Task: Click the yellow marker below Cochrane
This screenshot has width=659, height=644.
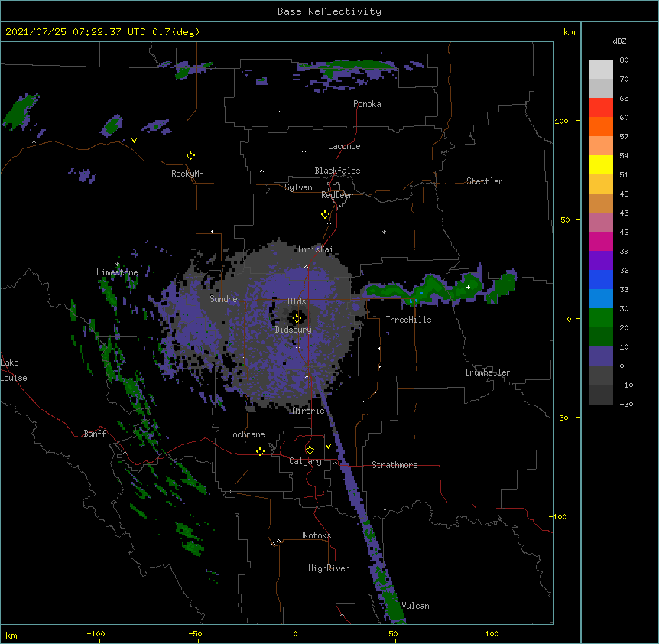Action: point(260,451)
